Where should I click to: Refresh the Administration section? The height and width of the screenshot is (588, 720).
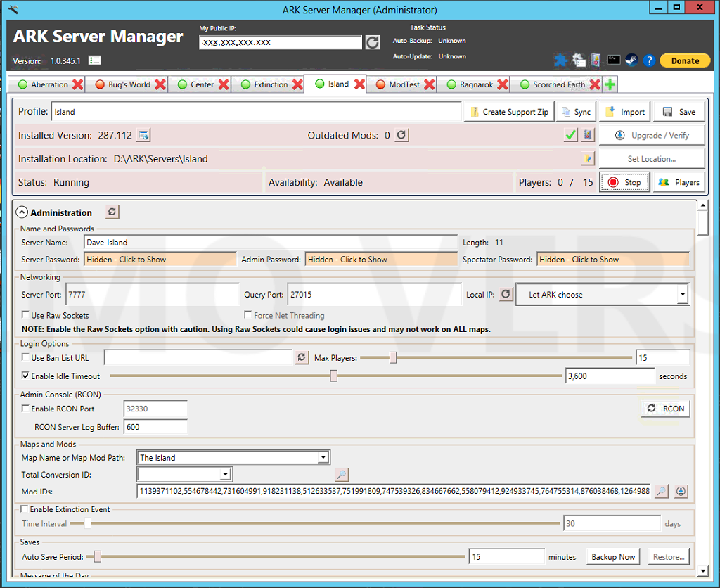(x=112, y=212)
